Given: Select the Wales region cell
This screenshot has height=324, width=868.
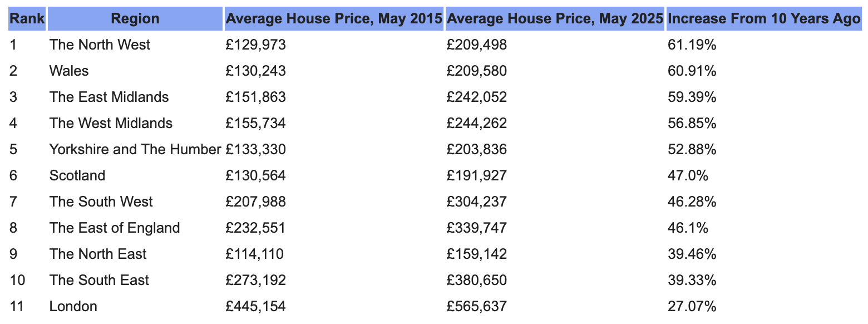Looking at the screenshot, I should click(69, 71).
